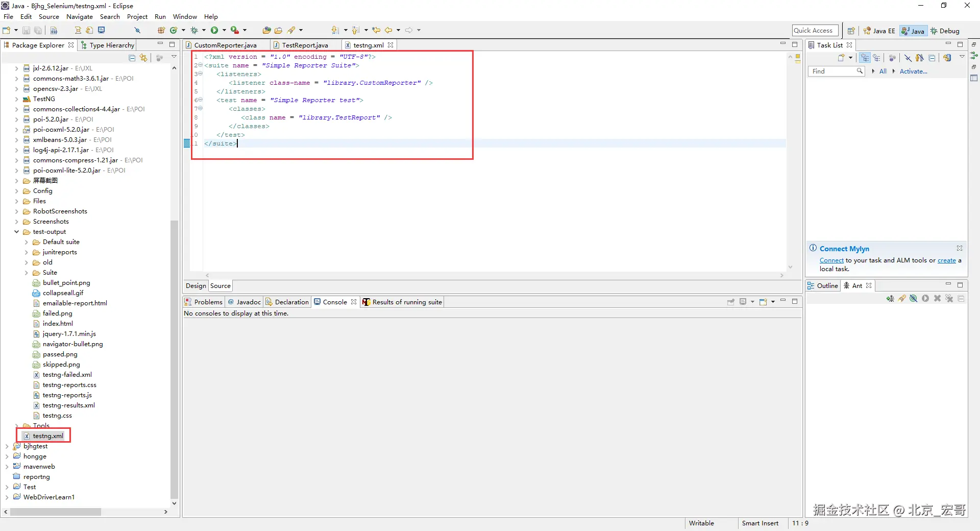Navigate back with the yellow left arrow
This screenshot has height=531, width=980.
coord(388,30)
